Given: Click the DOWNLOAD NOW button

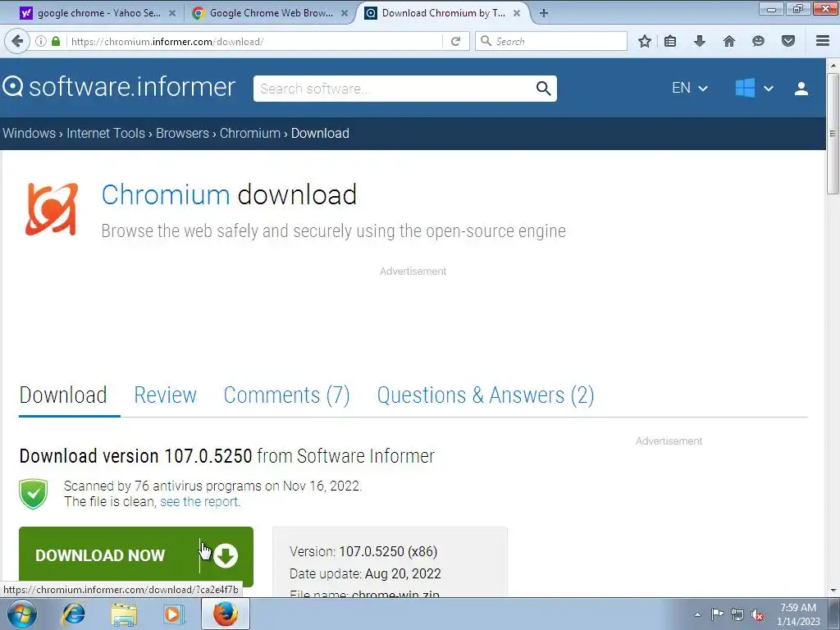Looking at the screenshot, I should [136, 556].
